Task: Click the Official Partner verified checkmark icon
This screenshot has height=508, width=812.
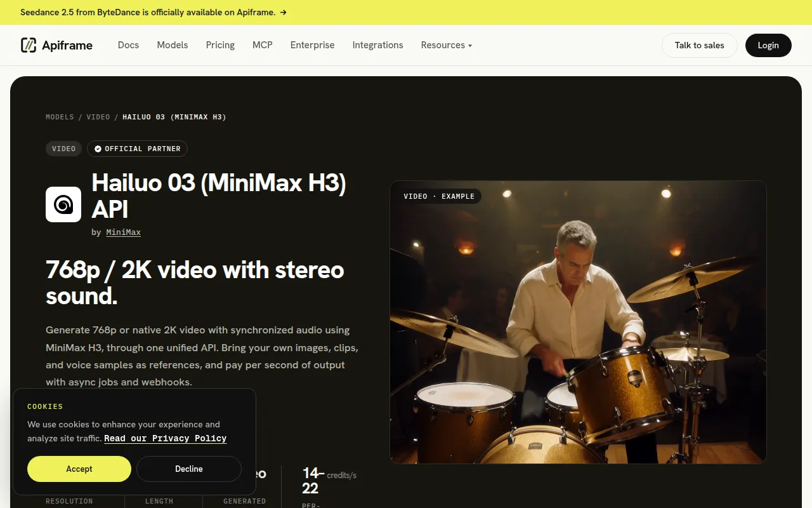Action: 98,149
